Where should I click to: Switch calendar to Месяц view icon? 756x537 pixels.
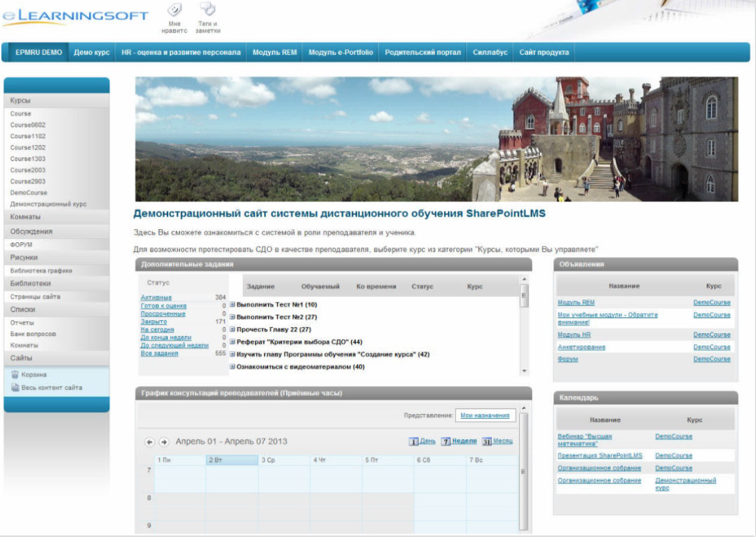(x=486, y=441)
